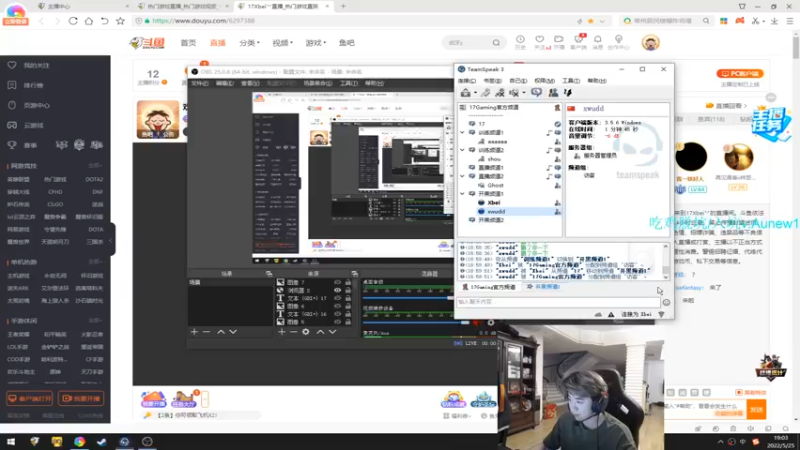Select channel 17 in TeamSpeak tree
The image size is (800, 450).
[x=482, y=124]
